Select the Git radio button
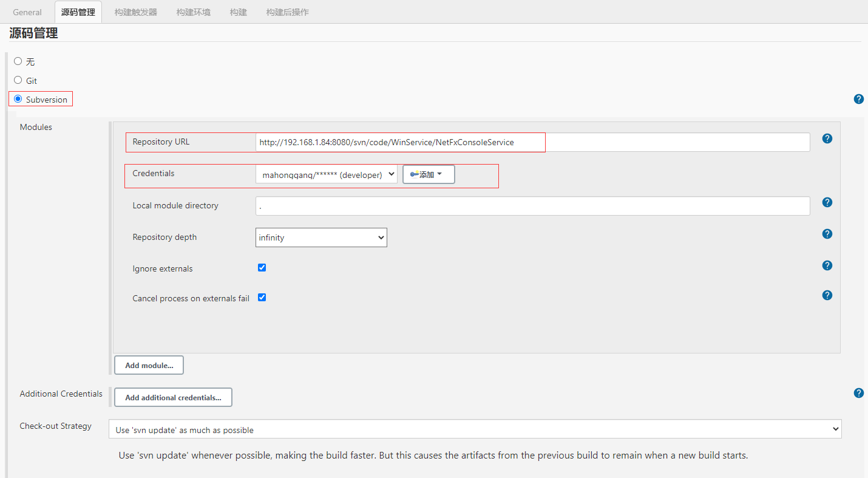868x478 pixels. coord(18,80)
